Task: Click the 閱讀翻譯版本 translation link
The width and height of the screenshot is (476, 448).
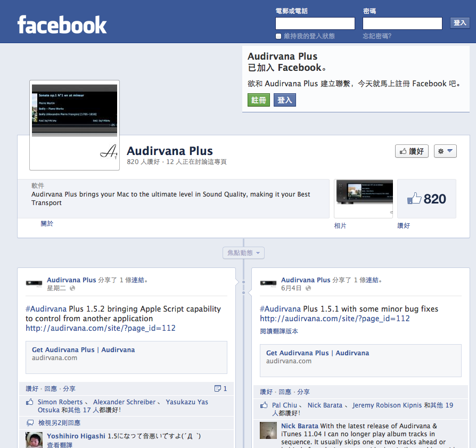Action: pyautogui.click(x=279, y=331)
